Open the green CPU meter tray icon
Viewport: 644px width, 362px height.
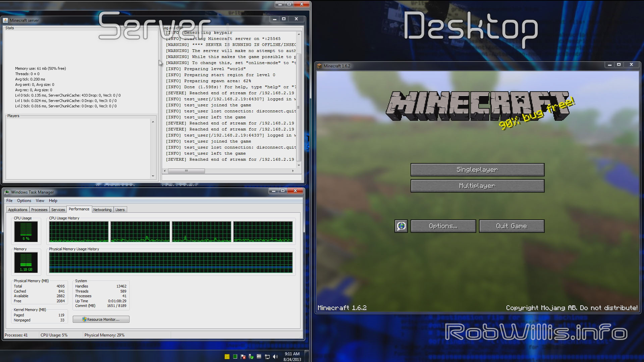(x=235, y=357)
